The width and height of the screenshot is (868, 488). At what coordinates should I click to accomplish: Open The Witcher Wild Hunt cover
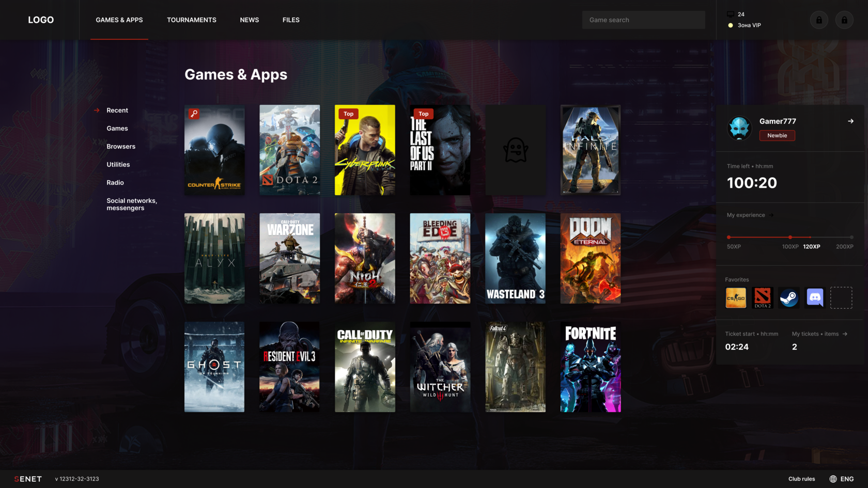point(440,367)
